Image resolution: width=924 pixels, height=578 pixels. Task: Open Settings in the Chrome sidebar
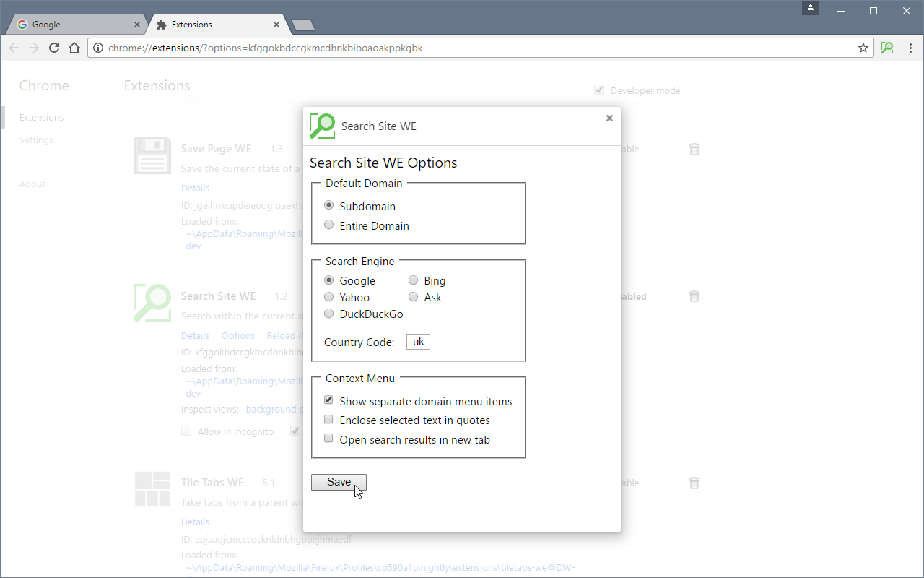point(36,139)
